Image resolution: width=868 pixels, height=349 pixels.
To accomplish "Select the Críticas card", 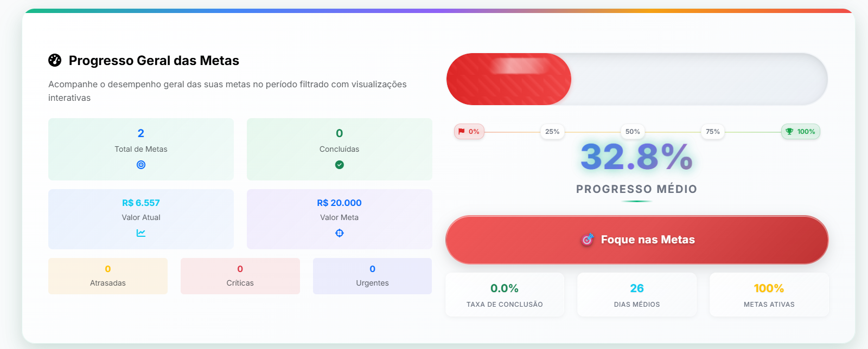I will (x=240, y=276).
